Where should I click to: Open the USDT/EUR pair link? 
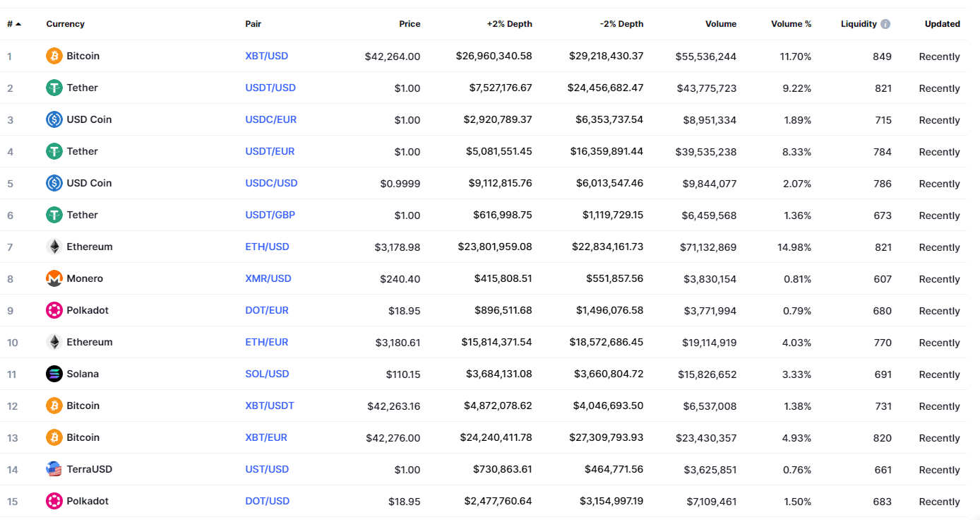[x=270, y=151]
